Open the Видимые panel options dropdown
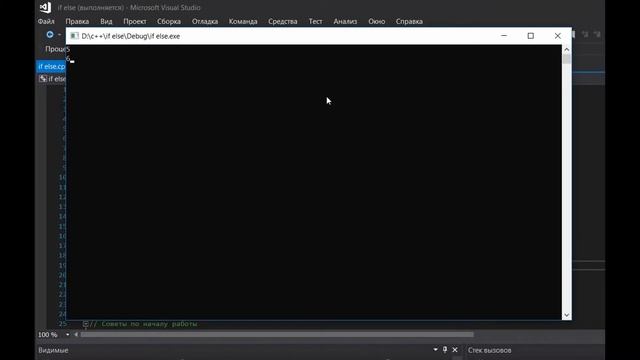This screenshot has width=640, height=360. point(436,350)
